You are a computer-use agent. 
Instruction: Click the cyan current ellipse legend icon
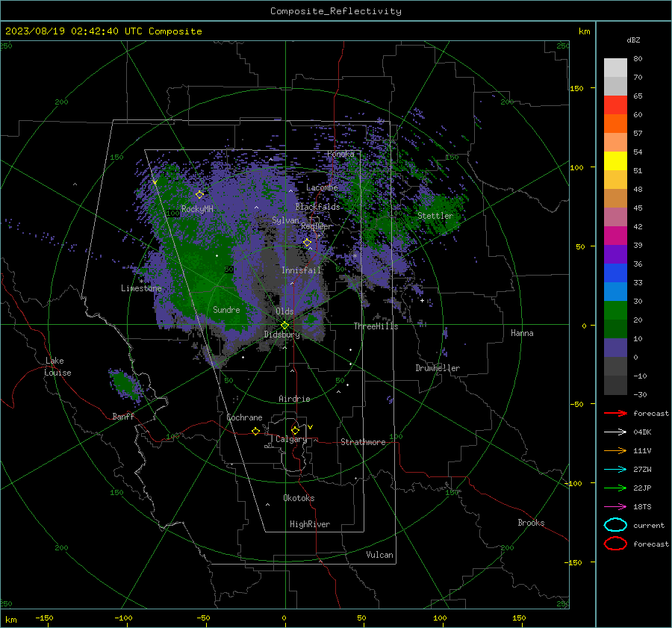[615, 525]
